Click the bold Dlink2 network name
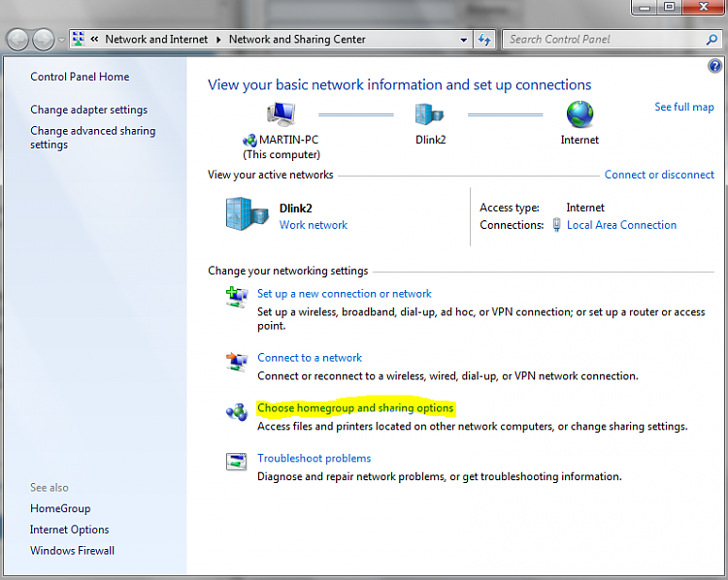Viewport: 728px width, 580px height. 296,209
